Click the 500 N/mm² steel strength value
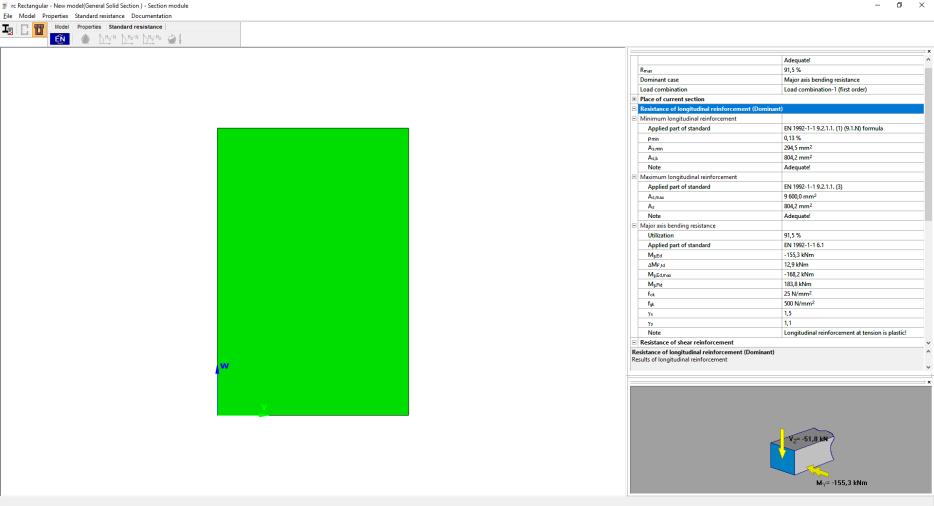Image resolution: width=934 pixels, height=506 pixels. pos(799,303)
